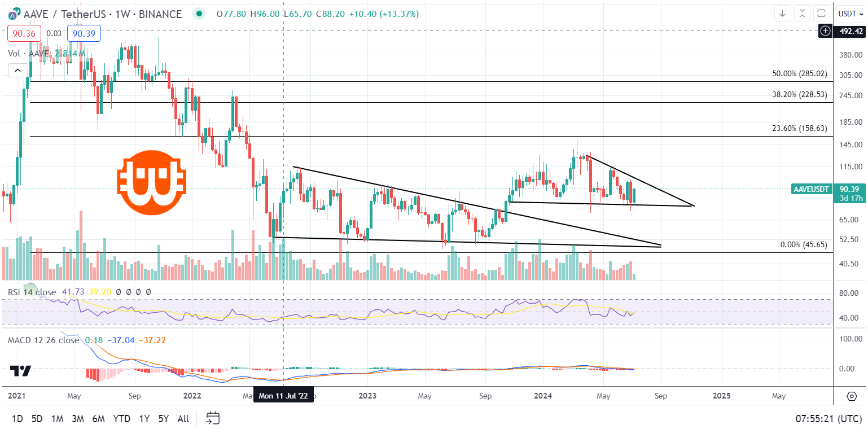Click the 2023 label on the time axis
This screenshot has height=429, width=868.
367,396
